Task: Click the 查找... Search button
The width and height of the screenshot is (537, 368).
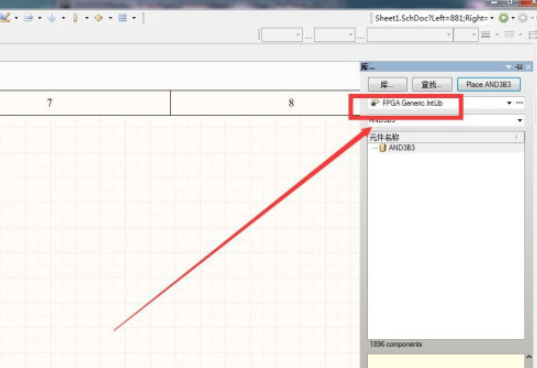Action: (x=432, y=85)
